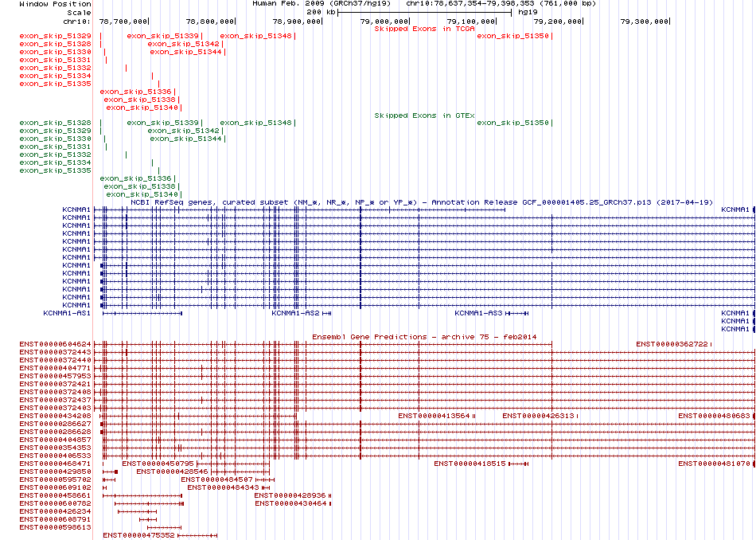Viewport: 756px width, 540px height.
Task: Click the Skipped Exons in TCGA track title
Action: coord(424,29)
